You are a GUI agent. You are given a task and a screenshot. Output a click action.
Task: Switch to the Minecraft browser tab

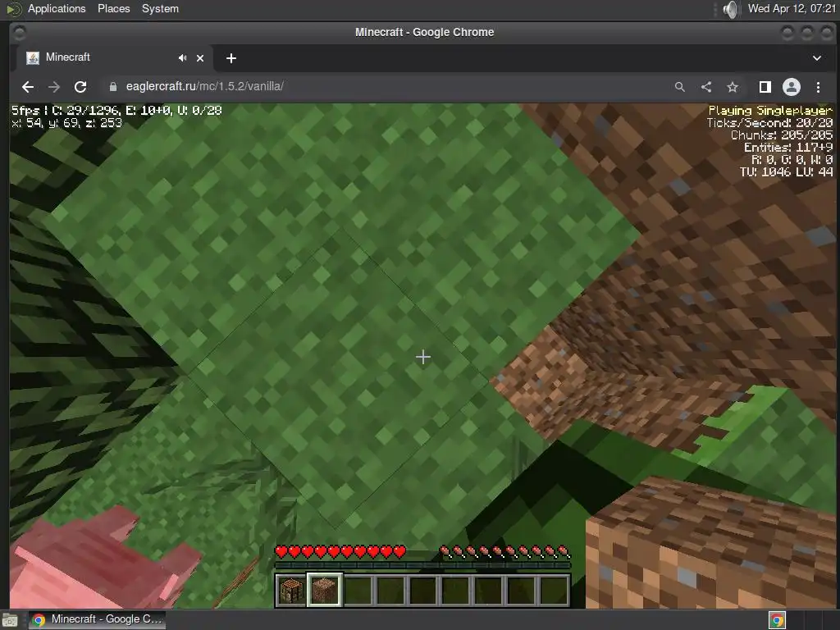(113, 58)
